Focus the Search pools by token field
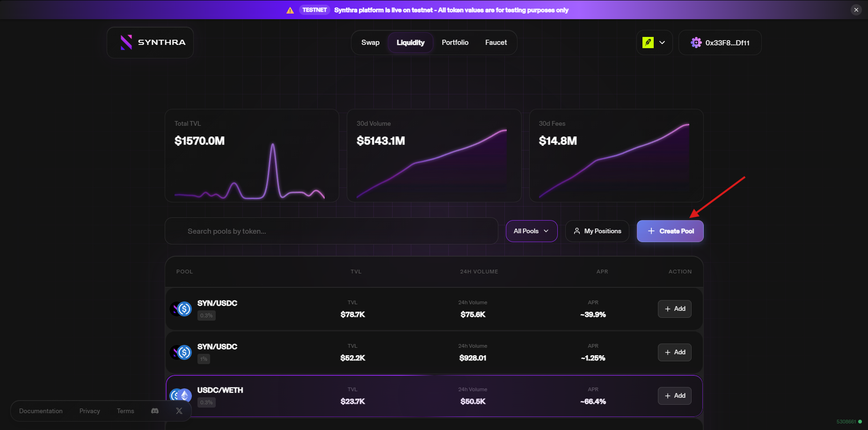 tap(331, 231)
